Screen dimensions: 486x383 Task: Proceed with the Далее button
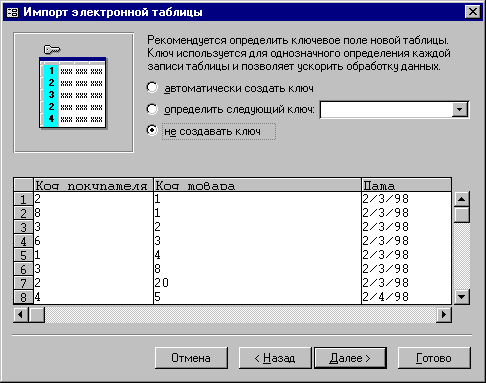[350, 358]
